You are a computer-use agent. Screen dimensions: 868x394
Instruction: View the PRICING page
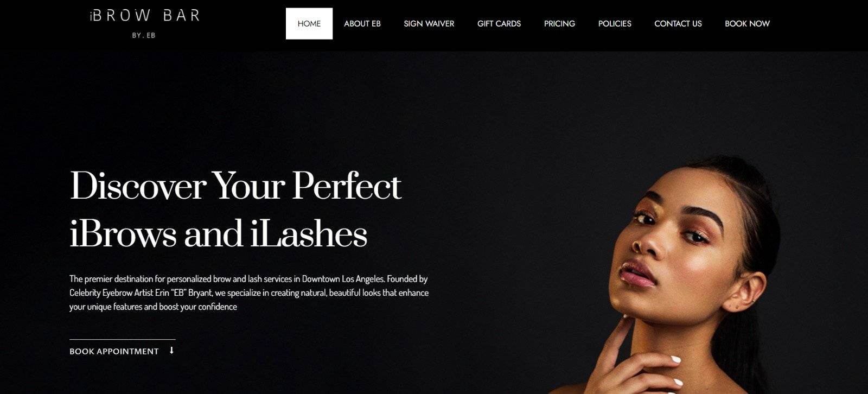(x=559, y=23)
